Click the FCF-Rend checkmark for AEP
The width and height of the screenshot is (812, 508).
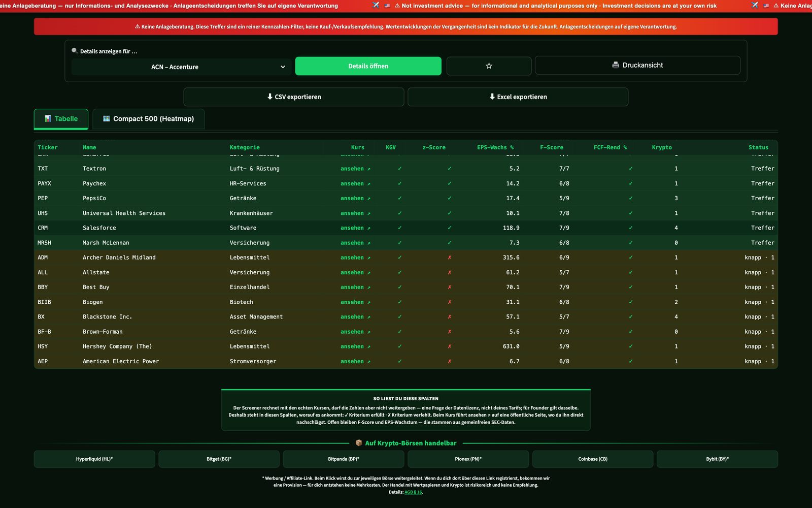click(631, 361)
